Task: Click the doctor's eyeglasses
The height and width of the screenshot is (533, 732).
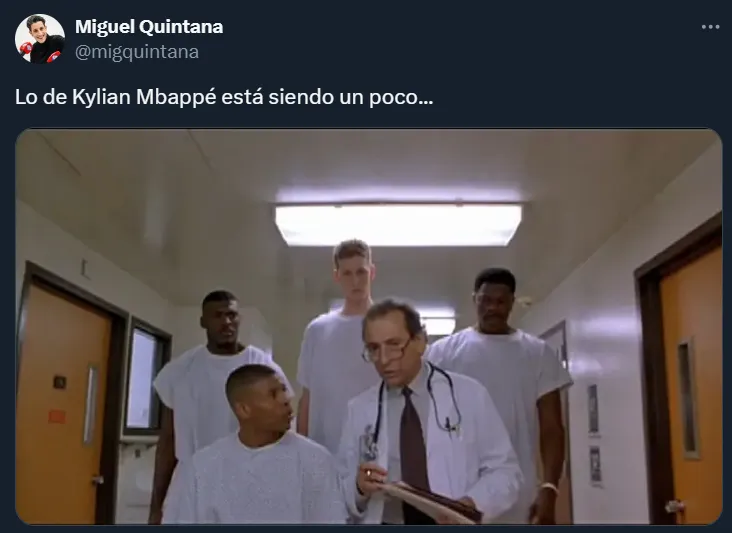Action: coord(385,350)
